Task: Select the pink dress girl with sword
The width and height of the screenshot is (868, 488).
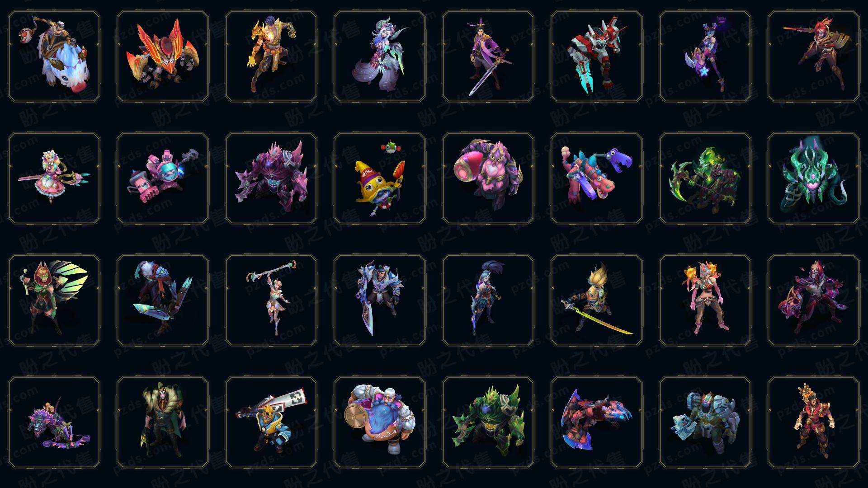Action: 54,178
